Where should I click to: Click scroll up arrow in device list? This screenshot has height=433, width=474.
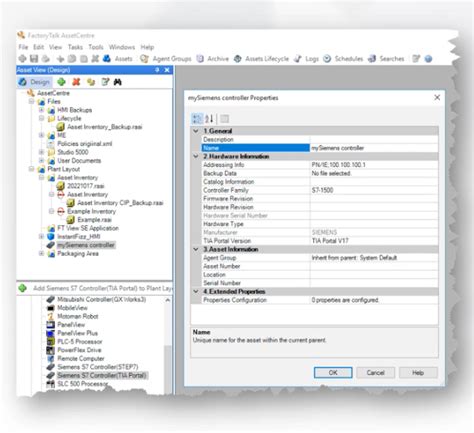(168, 300)
